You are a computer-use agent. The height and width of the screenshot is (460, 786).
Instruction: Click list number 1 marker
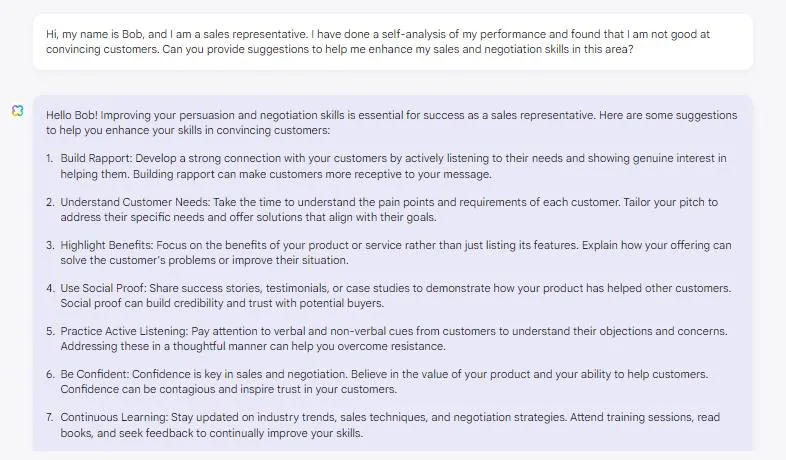pyautogui.click(x=50, y=158)
